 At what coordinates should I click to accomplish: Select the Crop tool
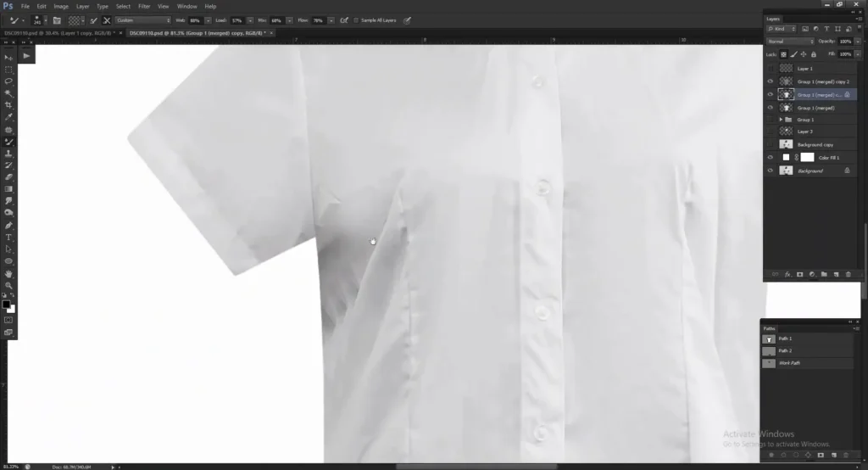tap(8, 104)
